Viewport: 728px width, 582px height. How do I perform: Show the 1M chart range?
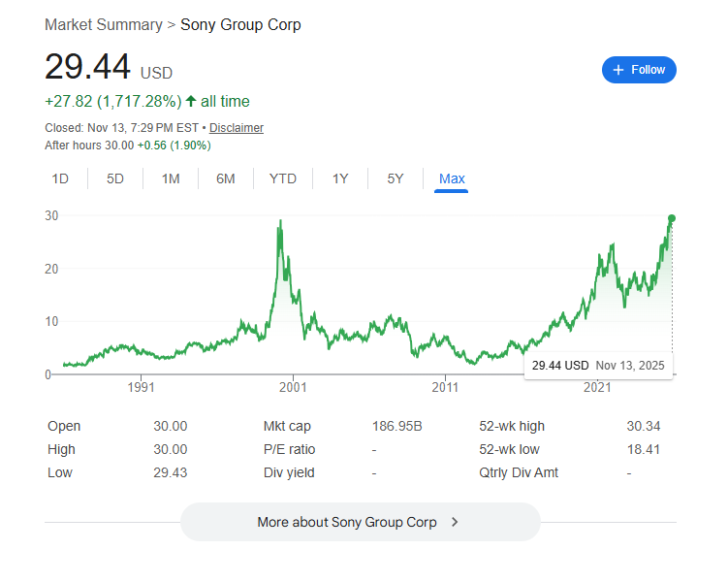point(171,178)
